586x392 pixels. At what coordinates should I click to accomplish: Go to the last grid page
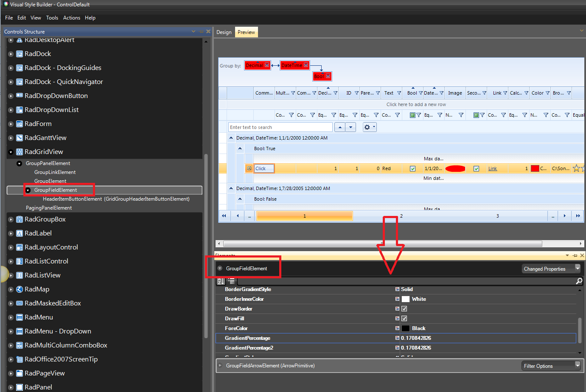578,216
